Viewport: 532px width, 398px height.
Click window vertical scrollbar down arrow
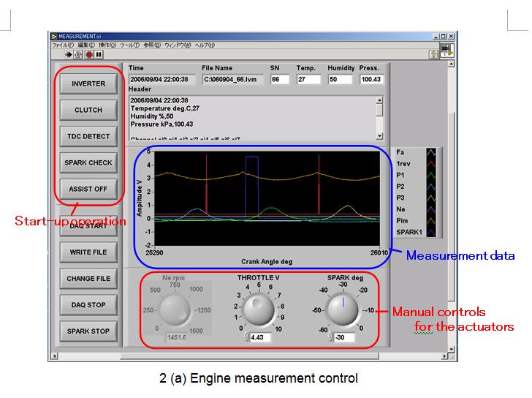tap(452, 349)
